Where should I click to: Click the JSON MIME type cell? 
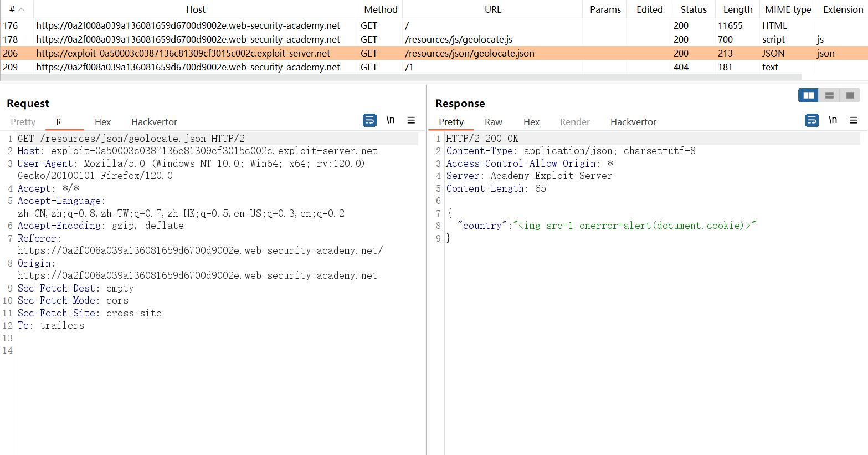click(773, 53)
